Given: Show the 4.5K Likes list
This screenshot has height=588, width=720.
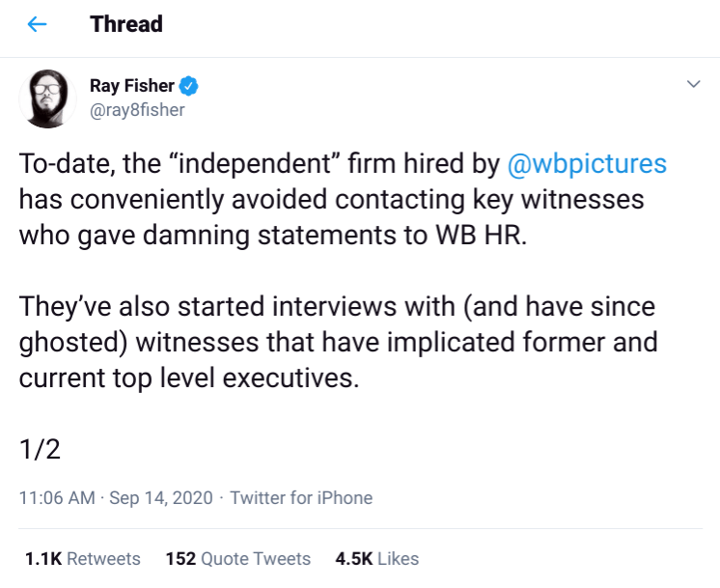Looking at the screenshot, I should 376,558.
